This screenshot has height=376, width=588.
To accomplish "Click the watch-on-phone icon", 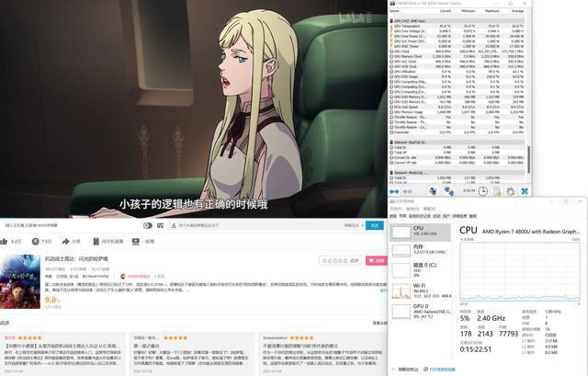I will tap(96, 241).
